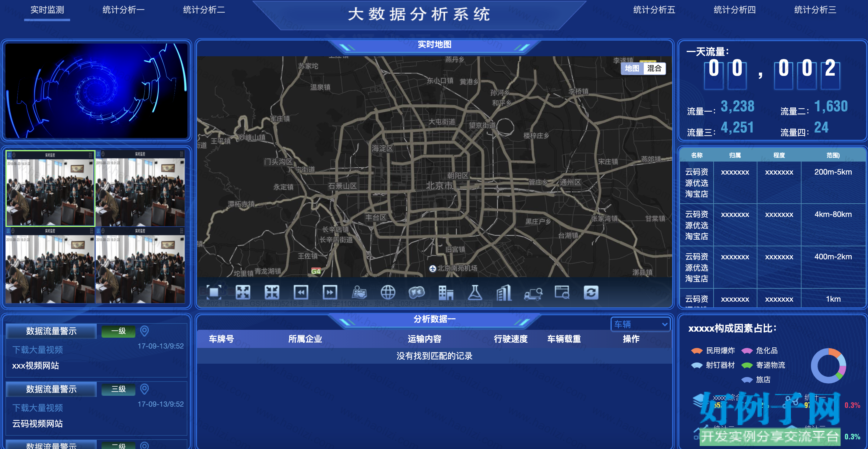Viewport: 868px width, 449px height.
Task: Open the 实时监测 tab
Action: pyautogui.click(x=47, y=10)
